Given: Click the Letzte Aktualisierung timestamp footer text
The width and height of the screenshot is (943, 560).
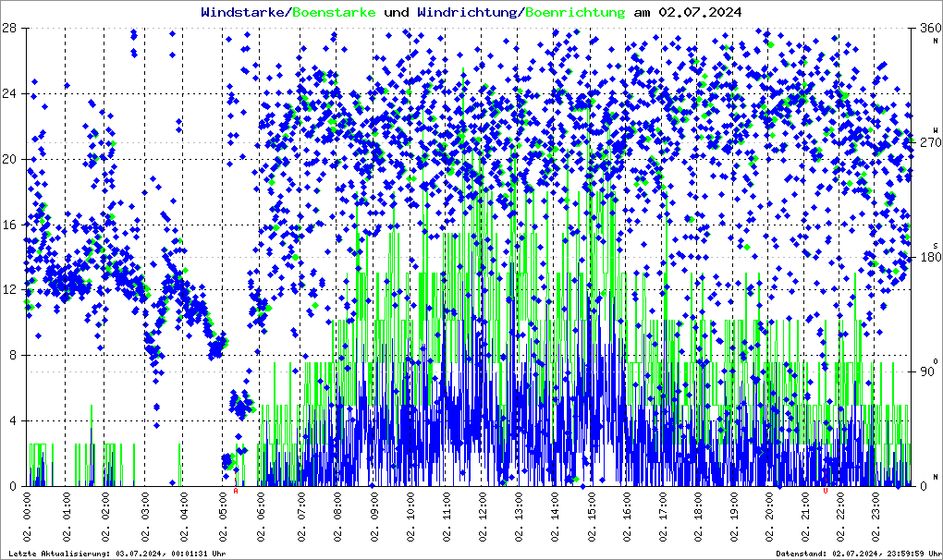Looking at the screenshot, I should point(117,554).
